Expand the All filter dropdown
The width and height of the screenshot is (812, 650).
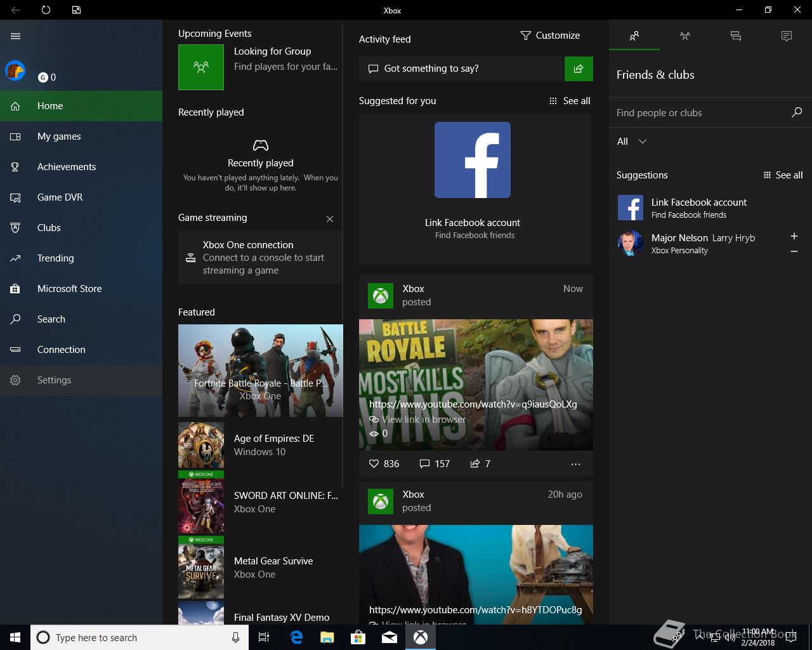point(632,142)
